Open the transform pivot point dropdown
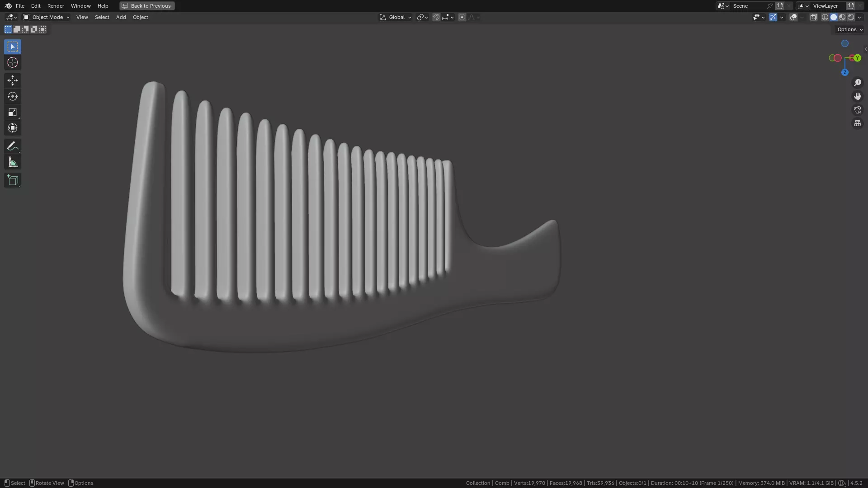The image size is (868, 488). pyautogui.click(x=422, y=17)
